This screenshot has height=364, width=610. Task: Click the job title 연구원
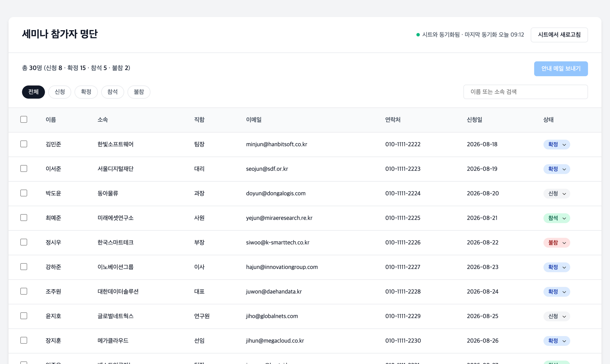point(202,316)
